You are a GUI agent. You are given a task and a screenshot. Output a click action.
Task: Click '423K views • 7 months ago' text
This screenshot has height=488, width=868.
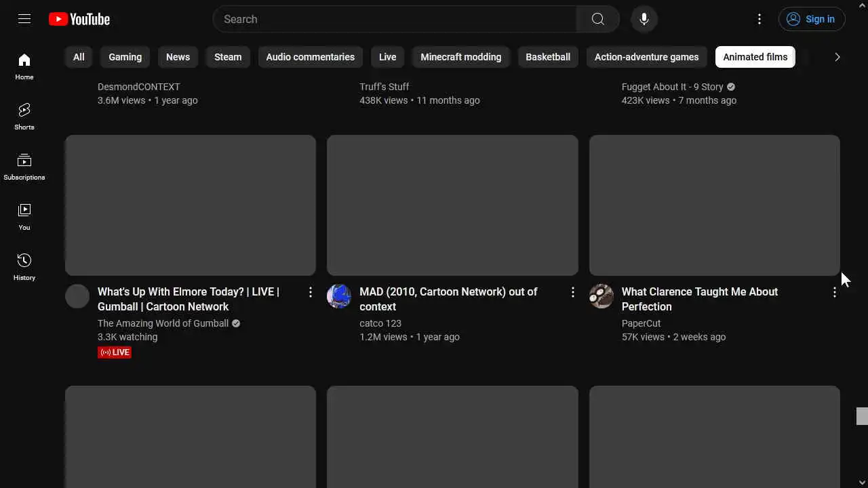point(679,100)
